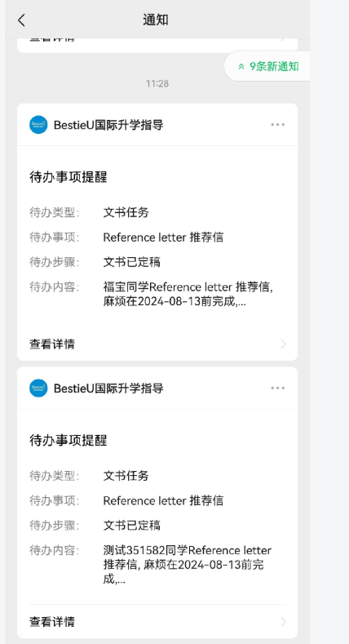
Task: Open 查看详情 in the 福宝 notification
Action: pyautogui.click(x=157, y=344)
